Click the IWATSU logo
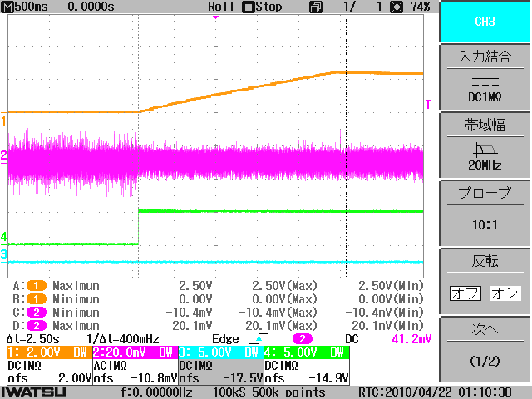Screen dimensions: 532x399 33,392
